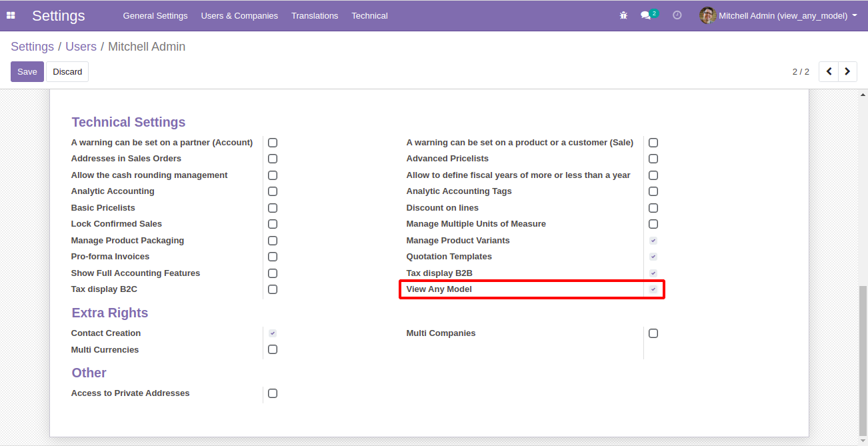Open the apps grid menu icon
Image resolution: width=868 pixels, height=446 pixels.
click(11, 15)
